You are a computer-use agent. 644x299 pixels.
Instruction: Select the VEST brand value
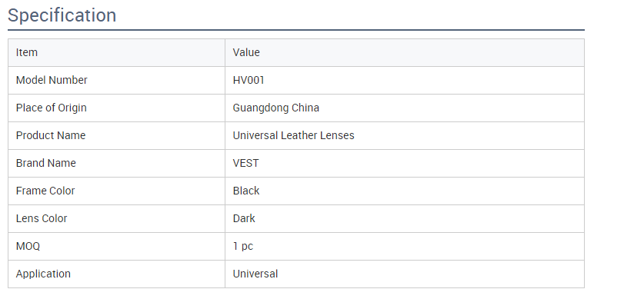click(245, 163)
